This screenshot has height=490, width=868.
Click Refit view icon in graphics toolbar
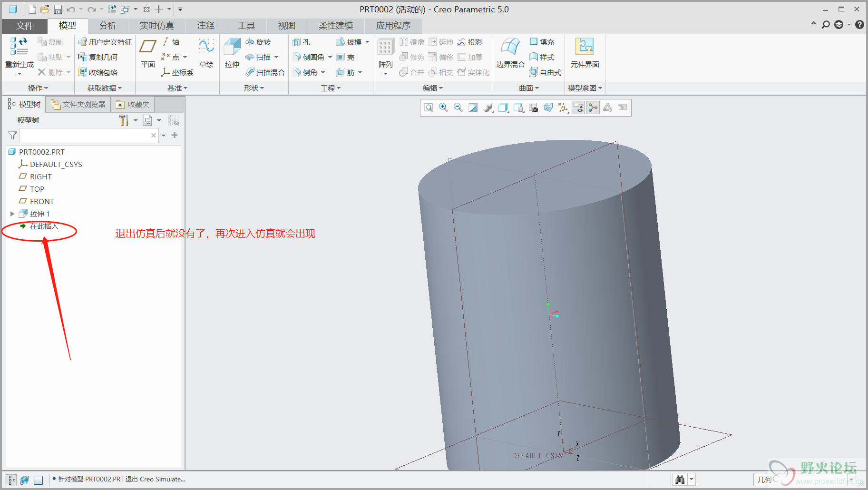pos(429,108)
